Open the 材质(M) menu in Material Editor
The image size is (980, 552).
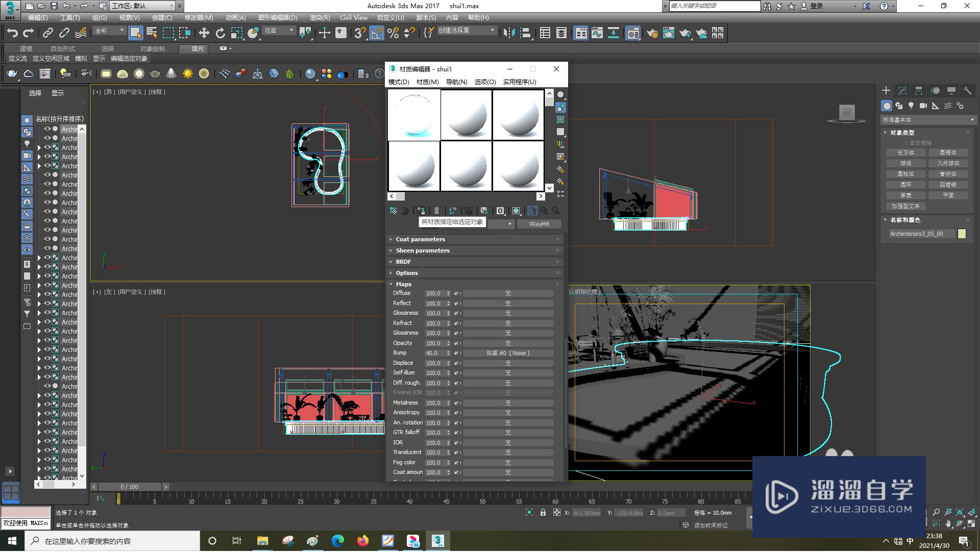point(427,82)
